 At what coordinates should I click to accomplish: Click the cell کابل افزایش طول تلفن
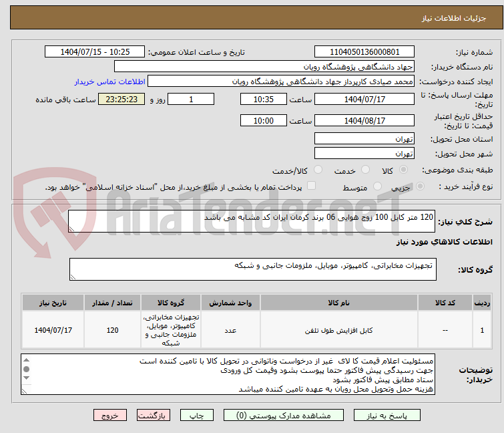pos(339,330)
